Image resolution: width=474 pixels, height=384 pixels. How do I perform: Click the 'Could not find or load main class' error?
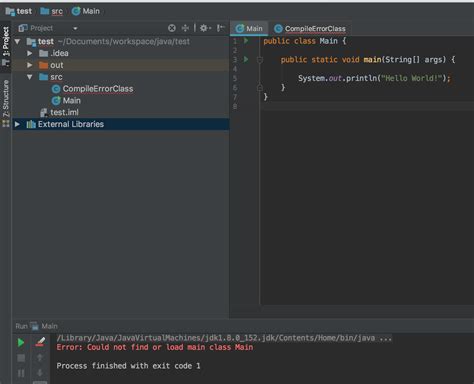(x=155, y=347)
